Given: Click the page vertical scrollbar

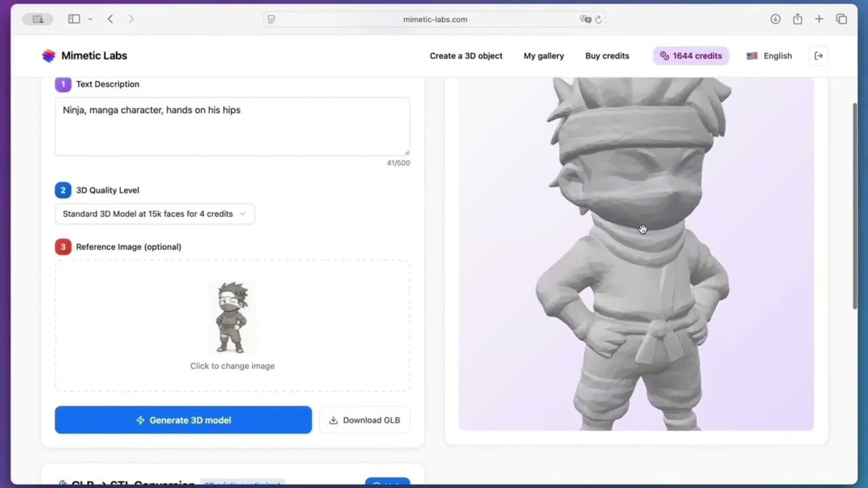Looking at the screenshot, I should click(854, 207).
